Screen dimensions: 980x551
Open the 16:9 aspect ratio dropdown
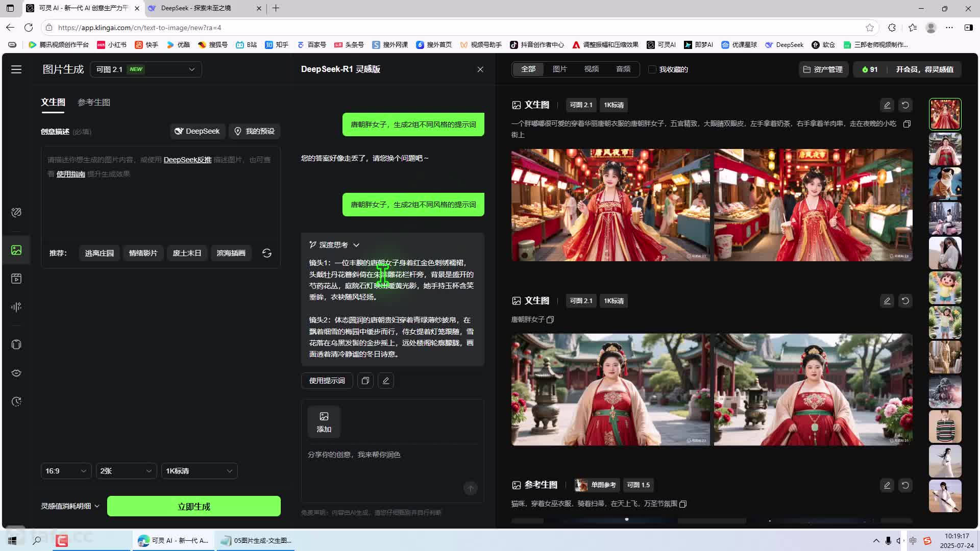[66, 471]
